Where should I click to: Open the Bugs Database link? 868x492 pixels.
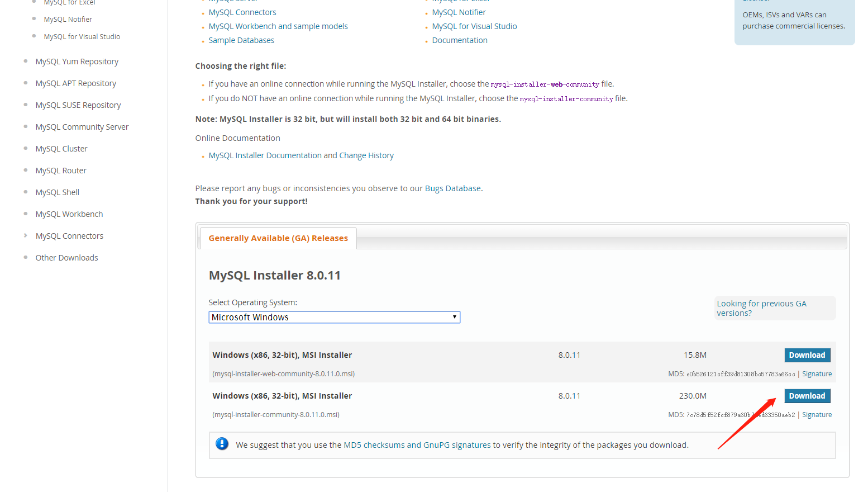pyautogui.click(x=452, y=188)
